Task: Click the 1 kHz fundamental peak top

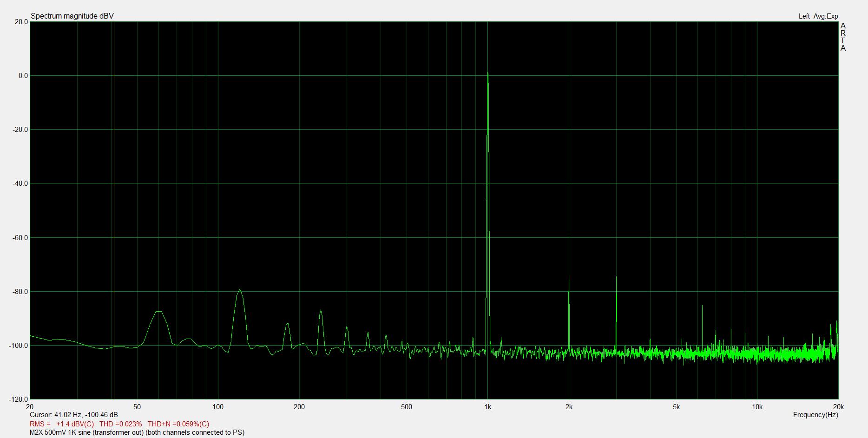Action: [x=487, y=73]
